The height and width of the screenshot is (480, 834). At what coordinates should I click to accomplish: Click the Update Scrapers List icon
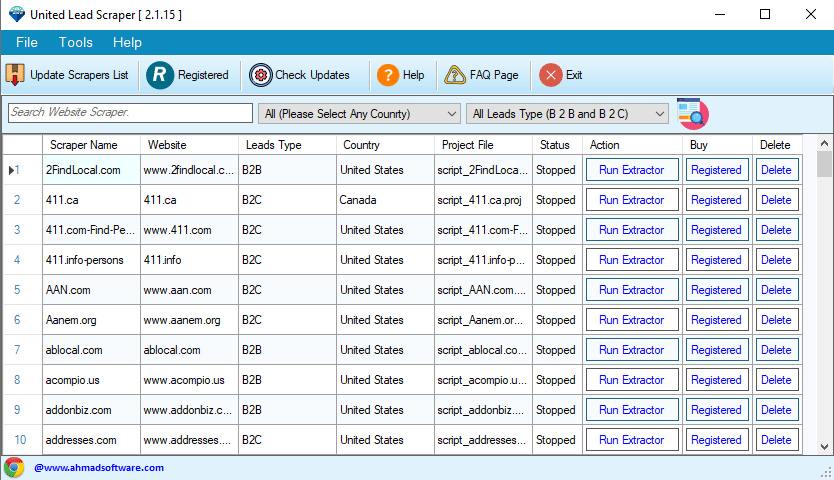(16, 75)
